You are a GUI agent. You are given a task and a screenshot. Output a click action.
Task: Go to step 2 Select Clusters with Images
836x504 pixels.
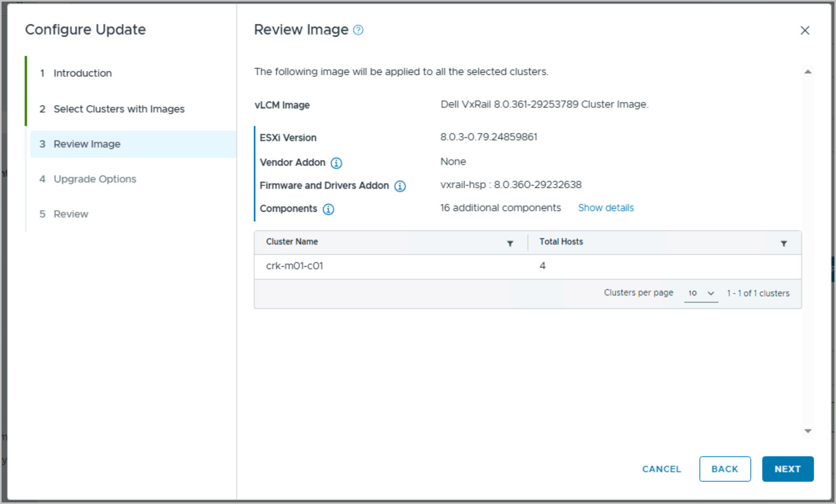tap(119, 109)
